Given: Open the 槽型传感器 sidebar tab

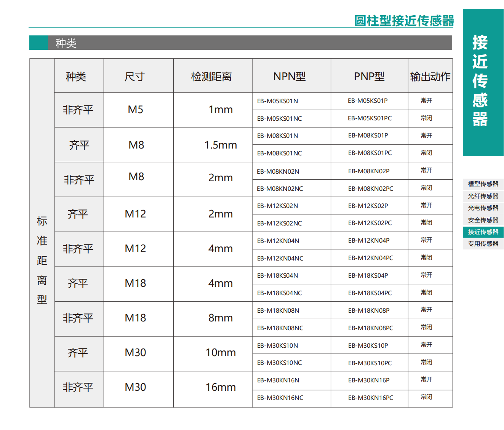Looking at the screenshot, I should [x=483, y=184].
